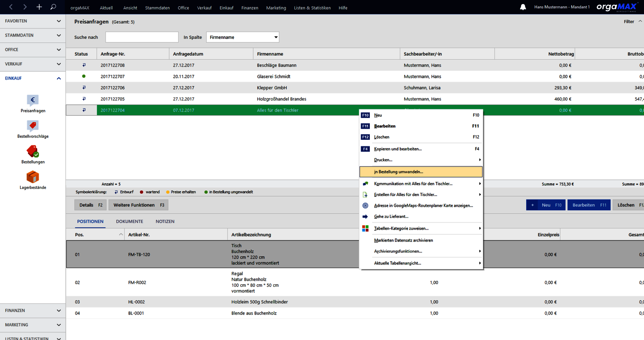Screen dimensions: 644x340
Task: Click into the Suche nach field
Action: pos(142,37)
